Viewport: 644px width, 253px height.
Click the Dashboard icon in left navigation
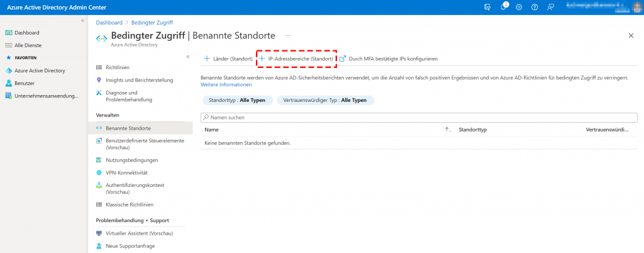[x=9, y=33]
